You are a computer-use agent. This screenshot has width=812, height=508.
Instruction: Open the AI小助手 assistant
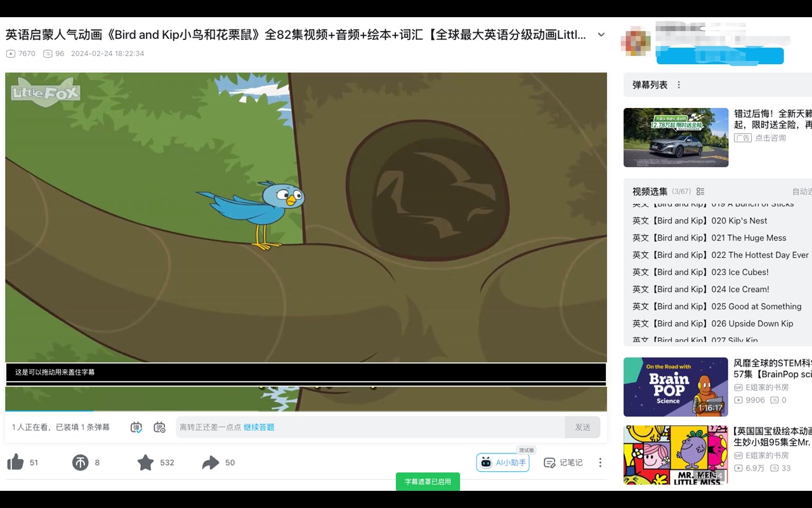point(502,462)
